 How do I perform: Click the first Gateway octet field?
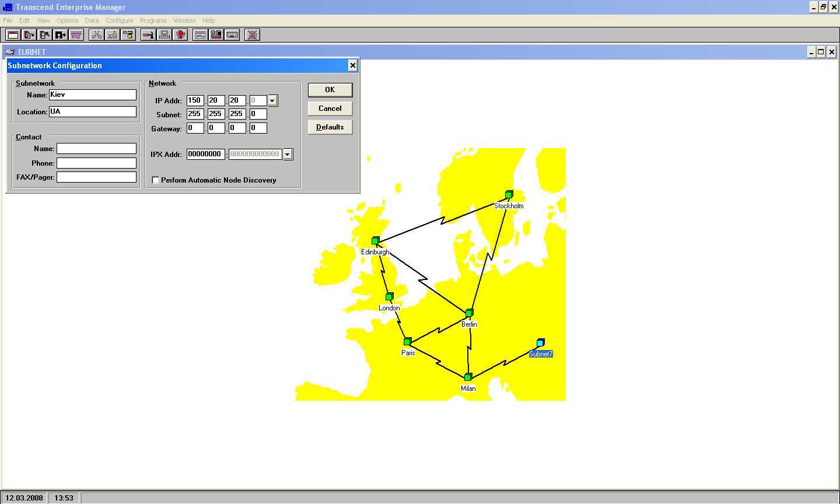(195, 128)
